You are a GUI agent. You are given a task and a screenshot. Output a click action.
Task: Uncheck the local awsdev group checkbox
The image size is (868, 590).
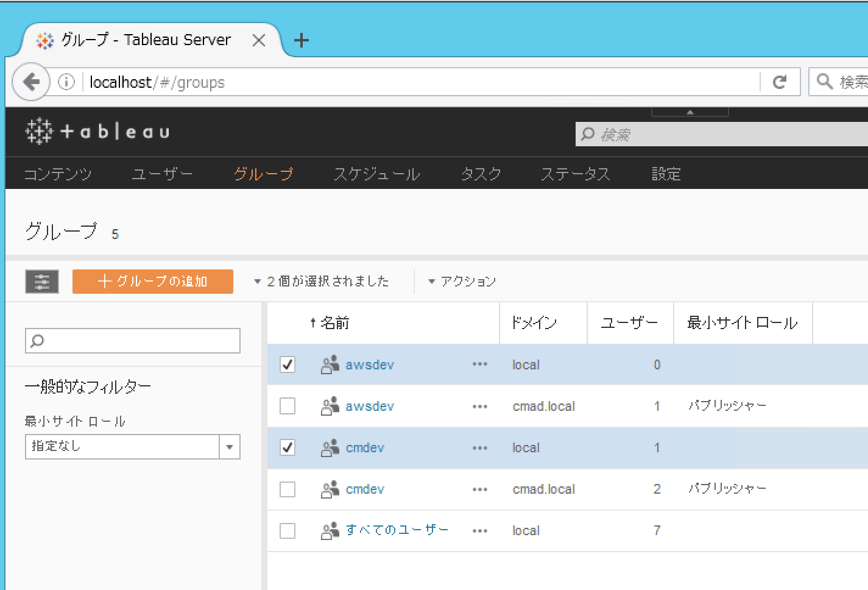click(x=288, y=364)
